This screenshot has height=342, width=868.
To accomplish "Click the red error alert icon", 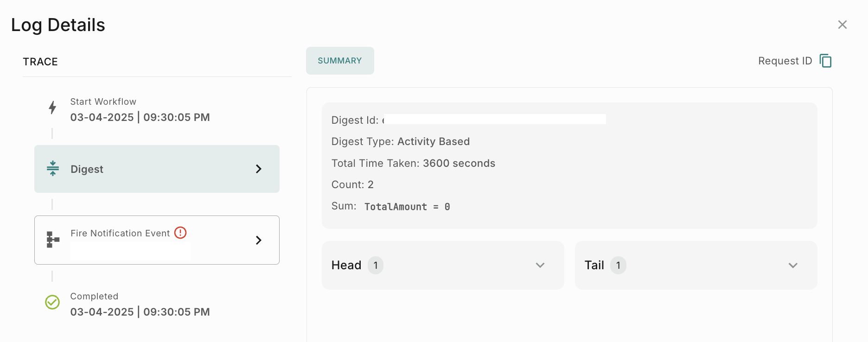I will 180,233.
